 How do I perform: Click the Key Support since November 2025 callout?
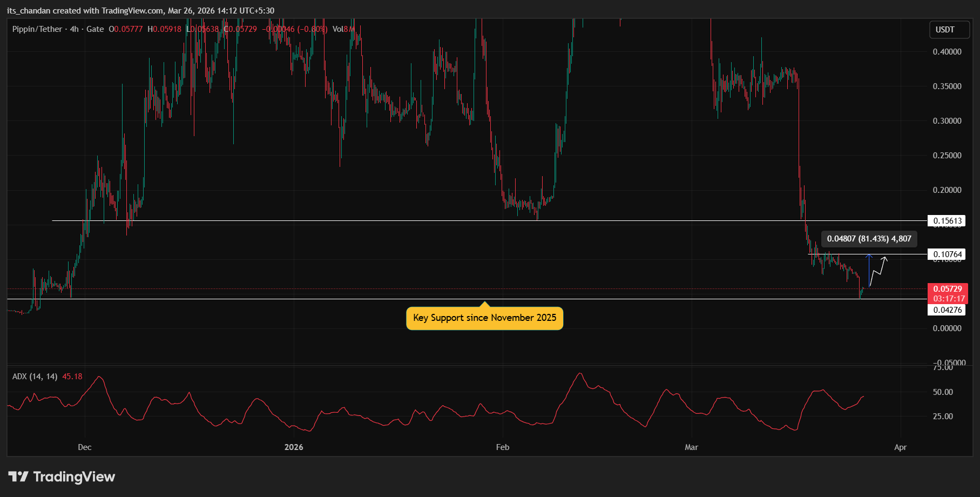click(x=484, y=318)
